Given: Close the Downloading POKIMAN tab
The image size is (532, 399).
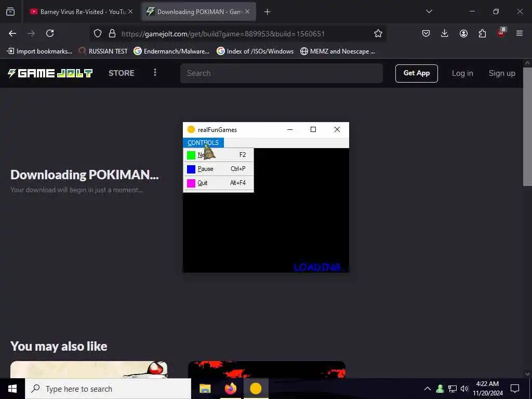Looking at the screenshot, I should point(247,11).
